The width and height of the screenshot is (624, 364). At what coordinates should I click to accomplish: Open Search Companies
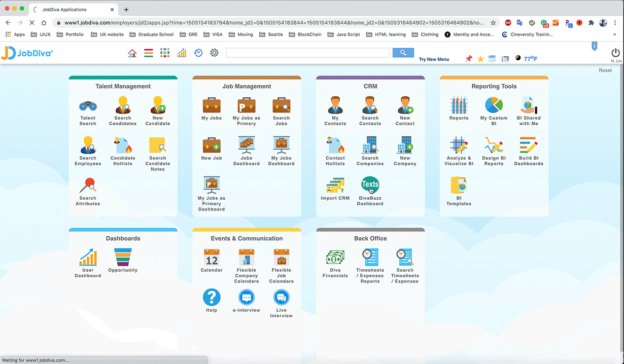point(370,145)
